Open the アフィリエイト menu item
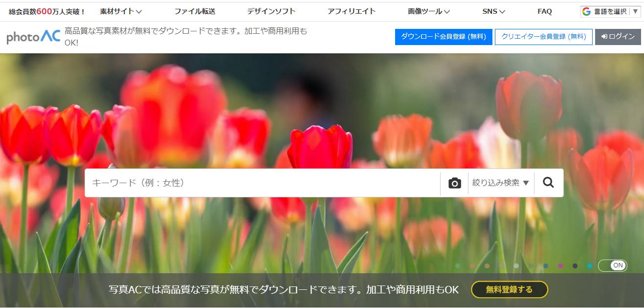The height and width of the screenshot is (308, 644). 352,11
